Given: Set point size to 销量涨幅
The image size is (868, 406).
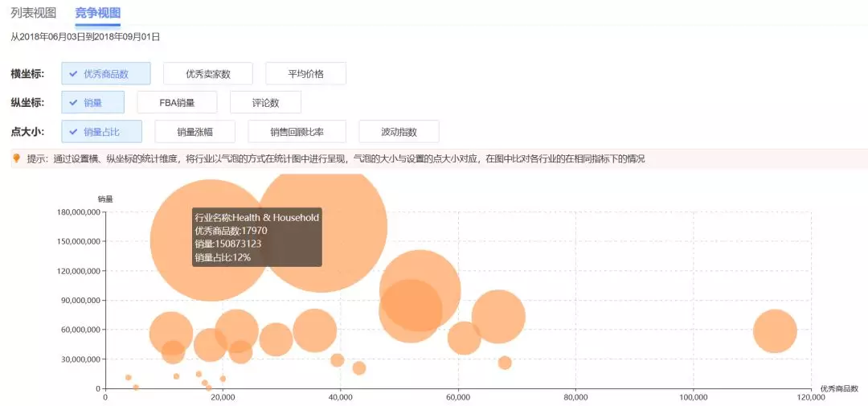Looking at the screenshot, I should pyautogui.click(x=194, y=132).
